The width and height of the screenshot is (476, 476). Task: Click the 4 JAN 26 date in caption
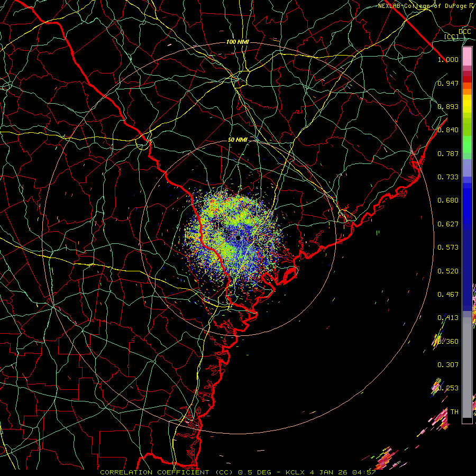(329, 472)
